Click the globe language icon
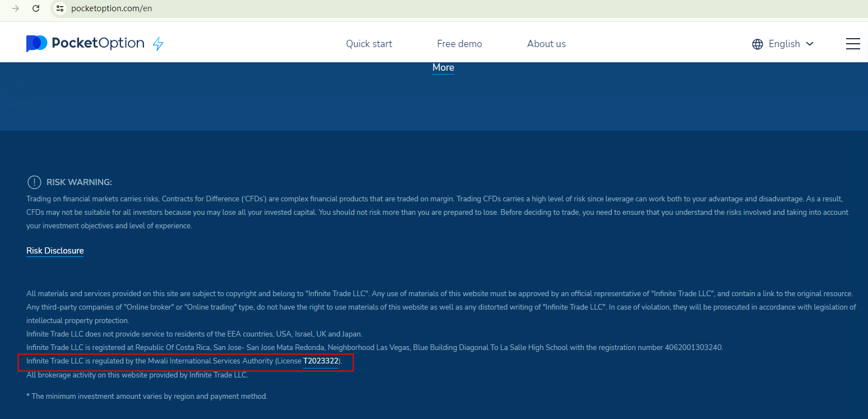This screenshot has width=868, height=419. 757,44
